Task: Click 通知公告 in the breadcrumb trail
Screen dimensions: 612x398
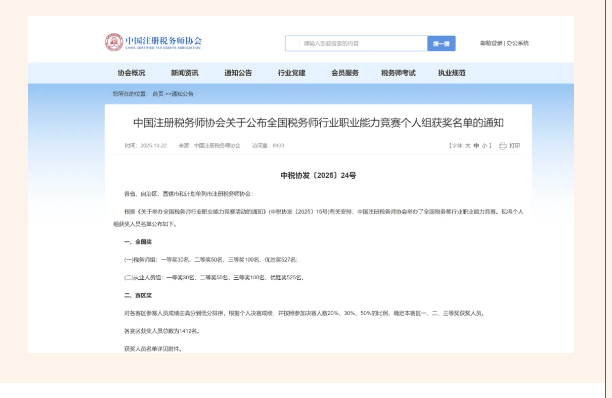Action: [x=183, y=94]
